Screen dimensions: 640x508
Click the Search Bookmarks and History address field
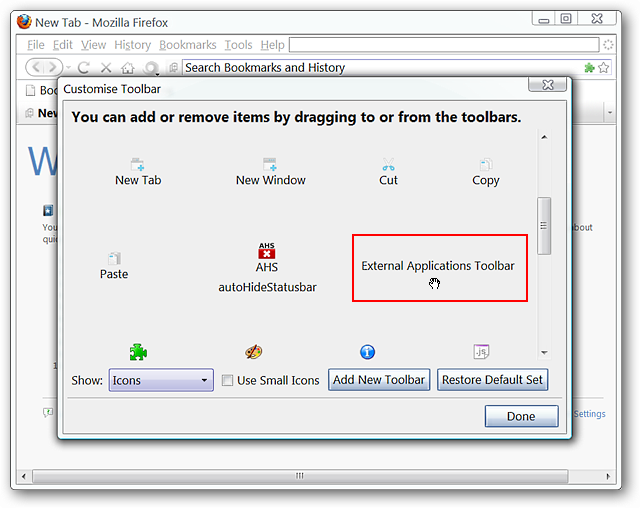coord(383,67)
